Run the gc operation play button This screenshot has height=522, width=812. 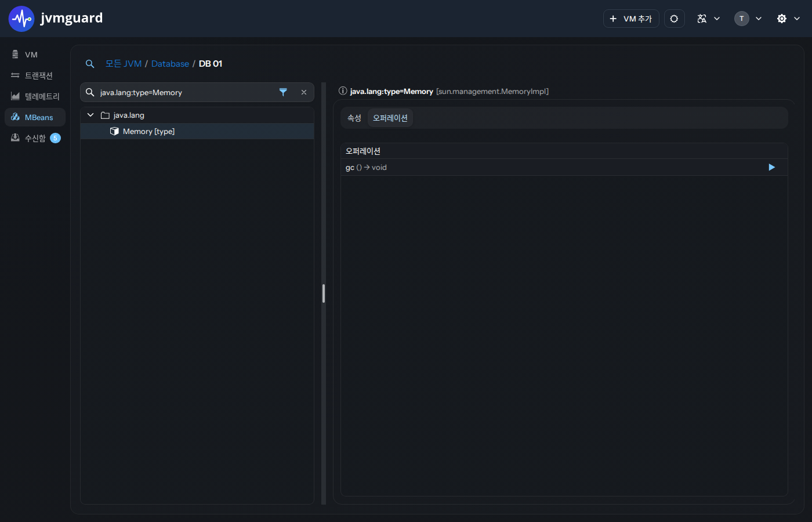tap(772, 168)
